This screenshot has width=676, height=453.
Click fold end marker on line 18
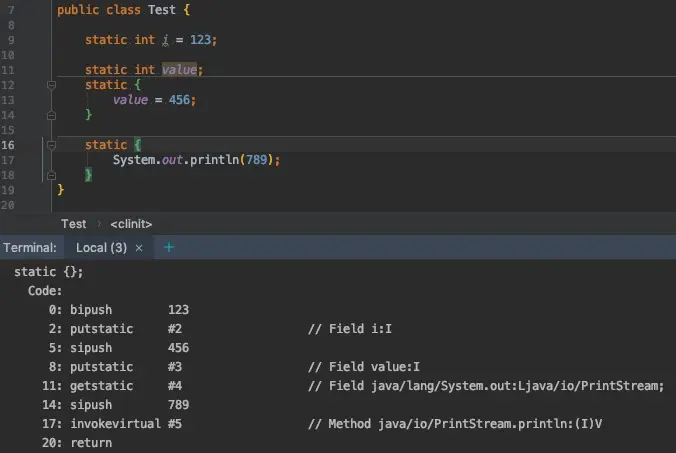tap(51, 175)
